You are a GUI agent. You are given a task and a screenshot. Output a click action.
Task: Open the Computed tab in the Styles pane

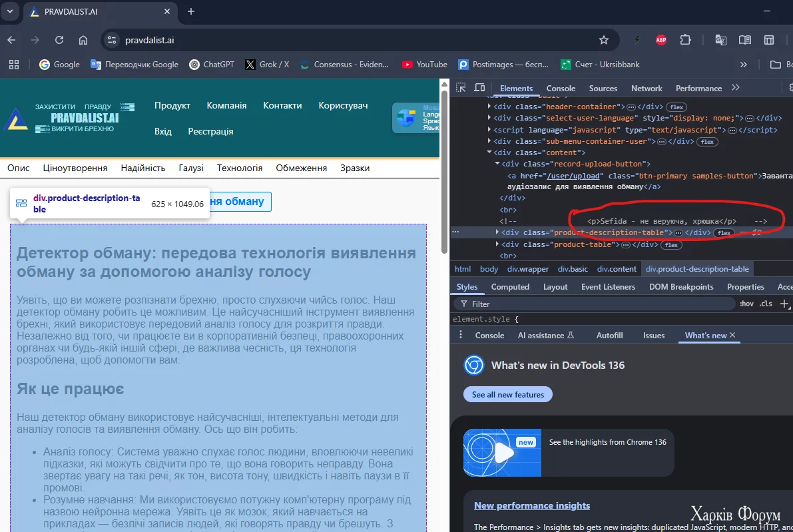pos(510,286)
